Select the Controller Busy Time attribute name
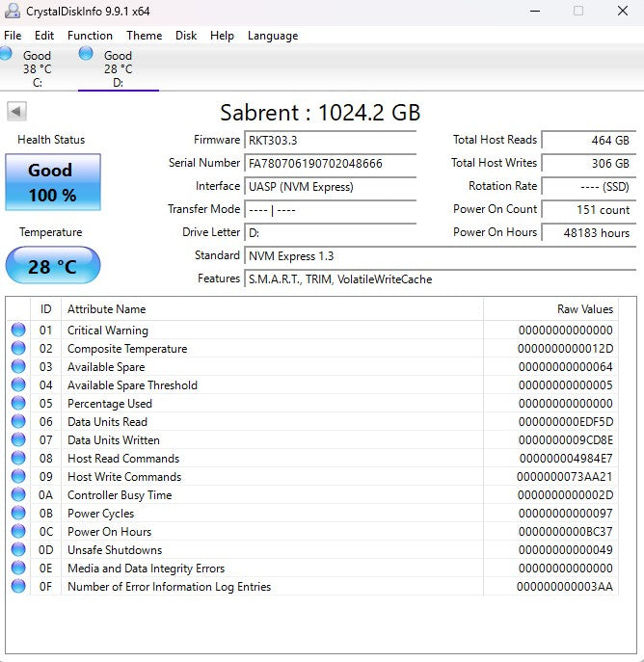 [120, 494]
